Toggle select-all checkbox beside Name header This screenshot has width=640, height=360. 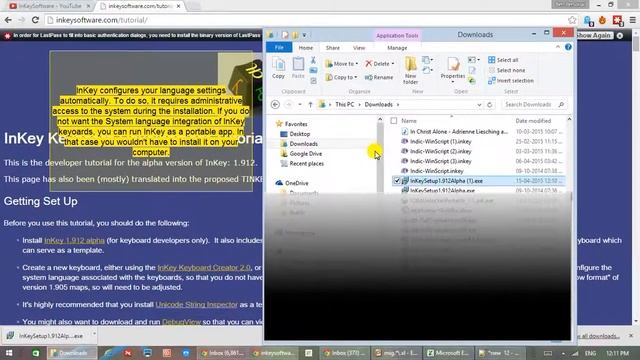pyautogui.click(x=394, y=121)
